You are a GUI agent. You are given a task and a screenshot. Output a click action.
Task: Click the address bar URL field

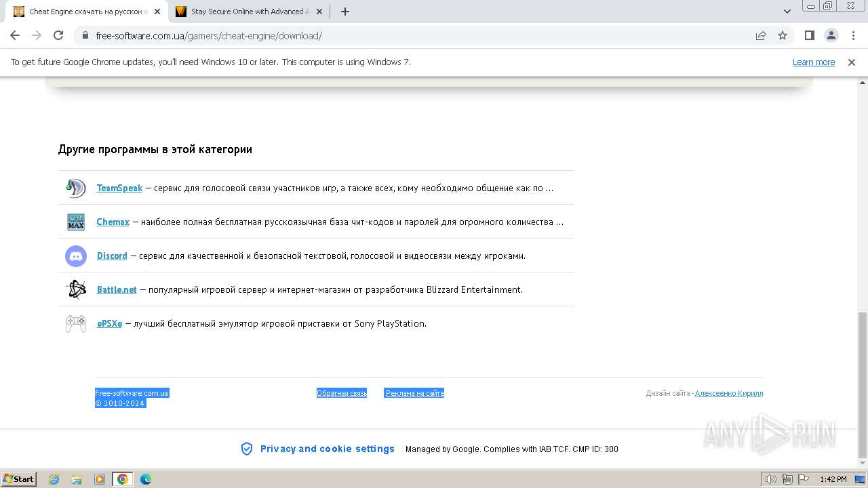(420, 35)
